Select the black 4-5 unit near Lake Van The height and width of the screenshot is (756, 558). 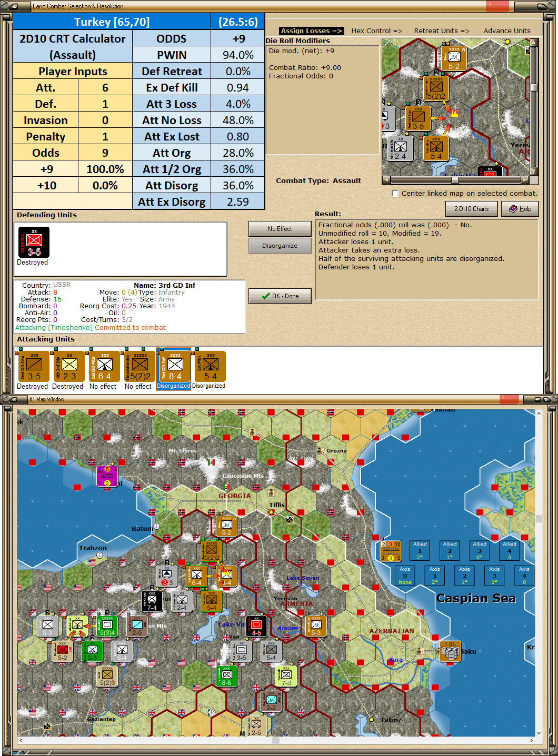pos(256,626)
